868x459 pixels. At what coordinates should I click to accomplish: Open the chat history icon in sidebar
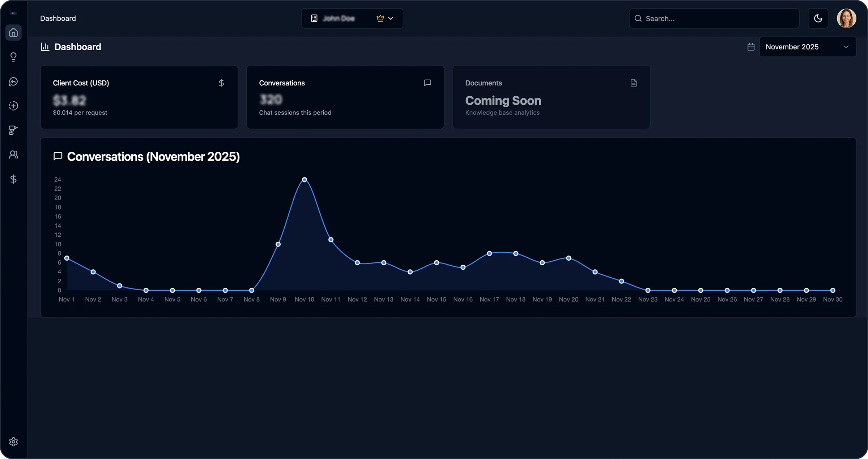point(13,81)
